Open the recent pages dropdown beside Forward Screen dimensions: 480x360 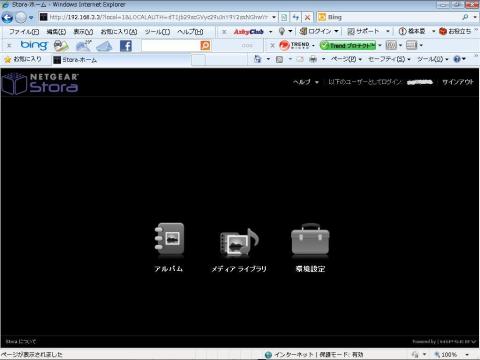coord(31,17)
